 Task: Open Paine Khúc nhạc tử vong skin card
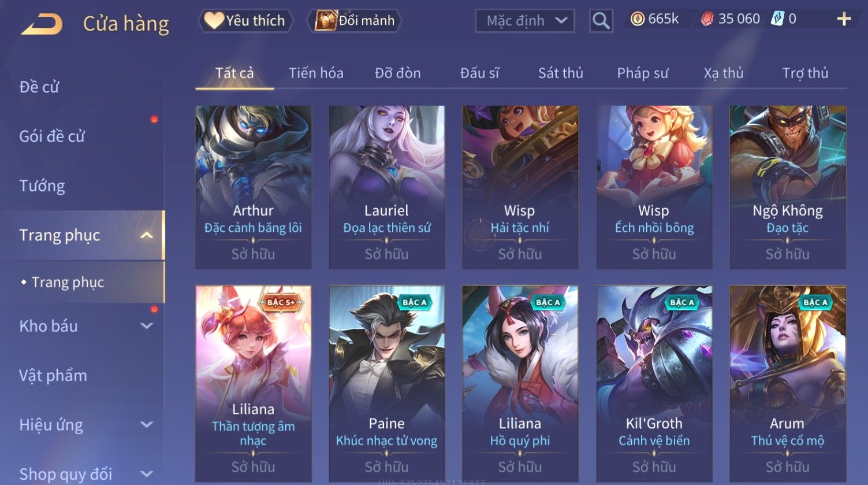(x=386, y=384)
